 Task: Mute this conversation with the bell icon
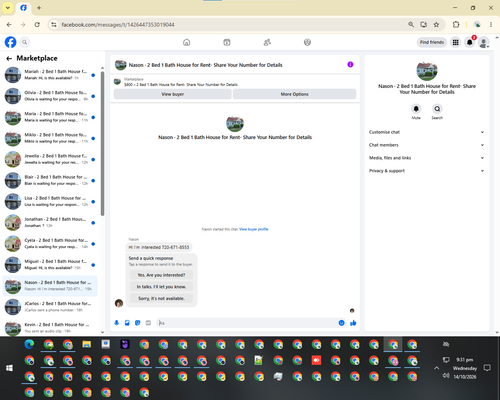416,109
